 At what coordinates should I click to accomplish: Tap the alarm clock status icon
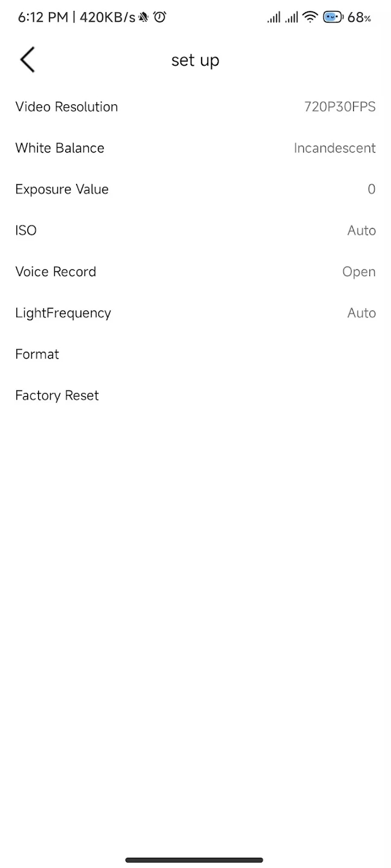coord(160,17)
